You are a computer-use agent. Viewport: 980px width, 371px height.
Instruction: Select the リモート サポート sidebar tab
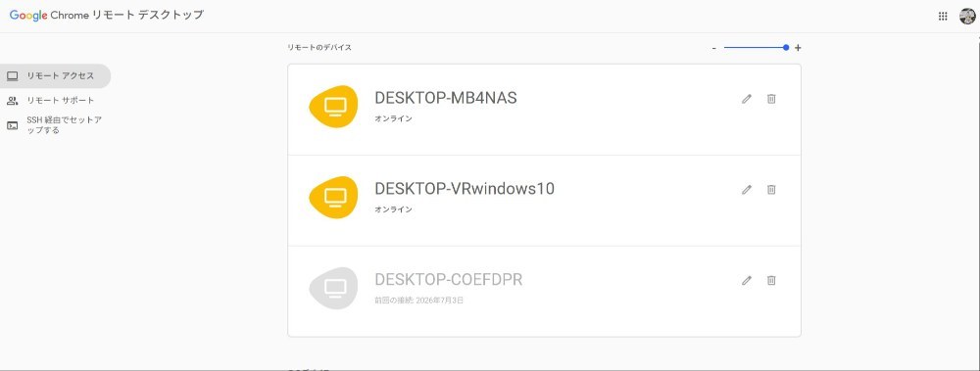55,101
